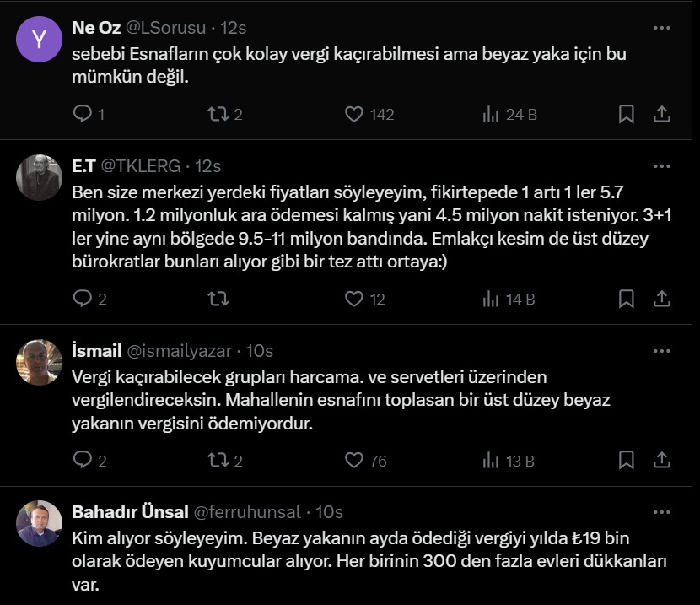The width and height of the screenshot is (700, 605).
Task: Reply to İsmail's tweet
Action: pyautogui.click(x=82, y=460)
